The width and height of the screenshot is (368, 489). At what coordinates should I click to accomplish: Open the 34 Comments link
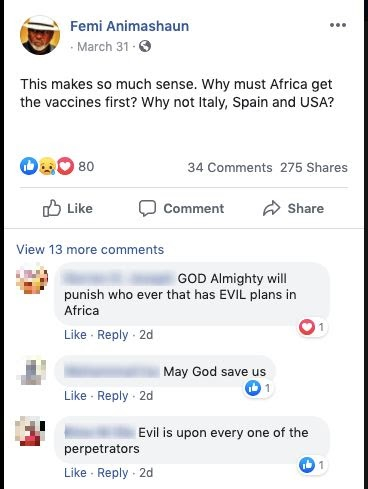coord(230,167)
